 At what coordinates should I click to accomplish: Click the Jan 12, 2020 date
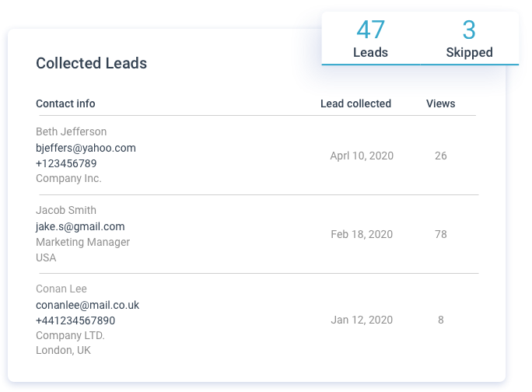(x=362, y=320)
